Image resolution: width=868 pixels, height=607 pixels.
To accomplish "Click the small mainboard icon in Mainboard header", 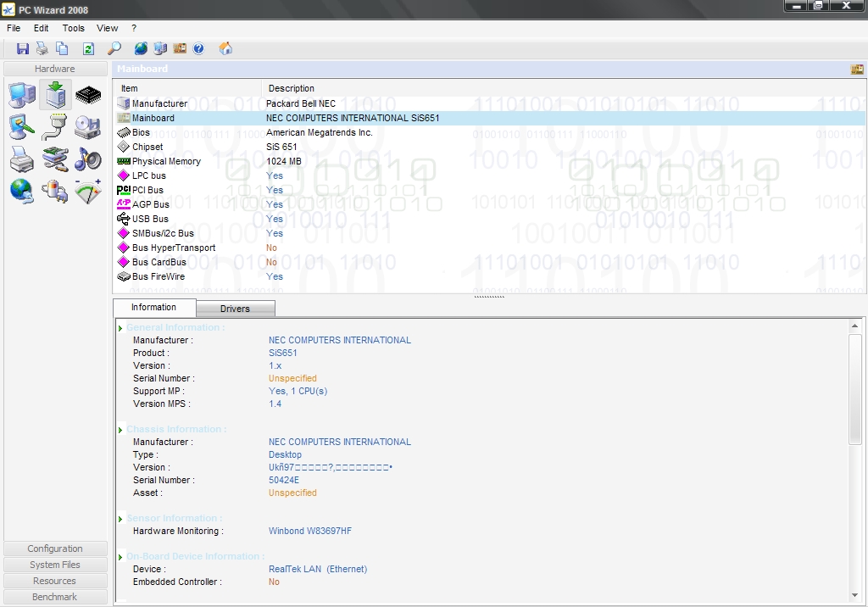I will (x=857, y=70).
